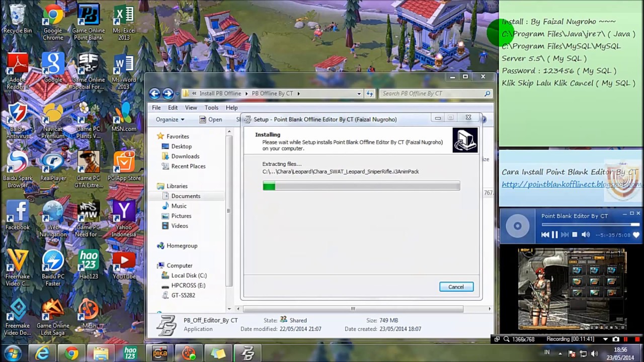
Task: Open RealPlayer desktop shortcut
Action: pos(53,167)
